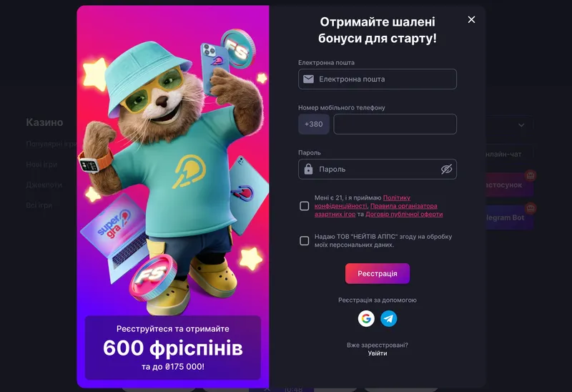Viewport: 572px width, 392px height.
Task: Click the padlock icon in password field
Action: pyautogui.click(x=309, y=169)
